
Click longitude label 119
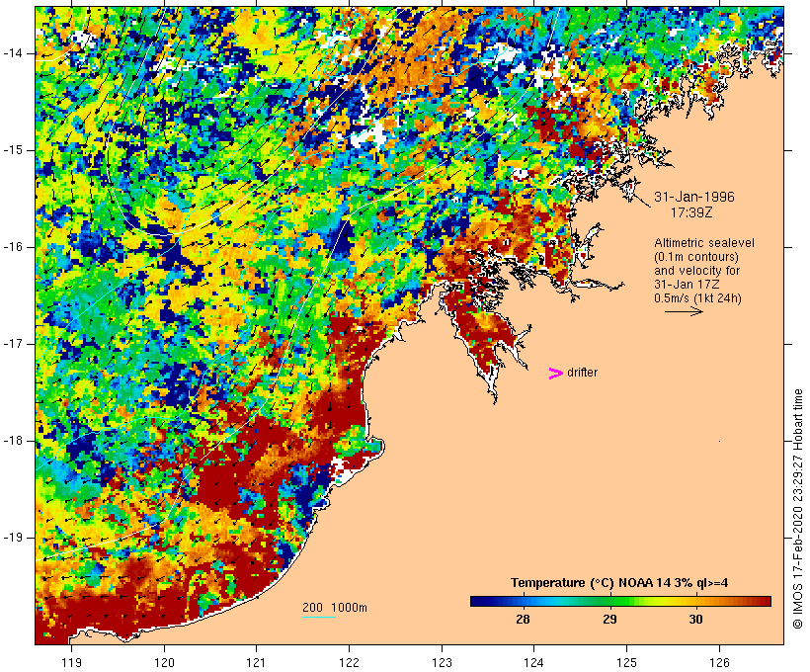tap(71, 662)
